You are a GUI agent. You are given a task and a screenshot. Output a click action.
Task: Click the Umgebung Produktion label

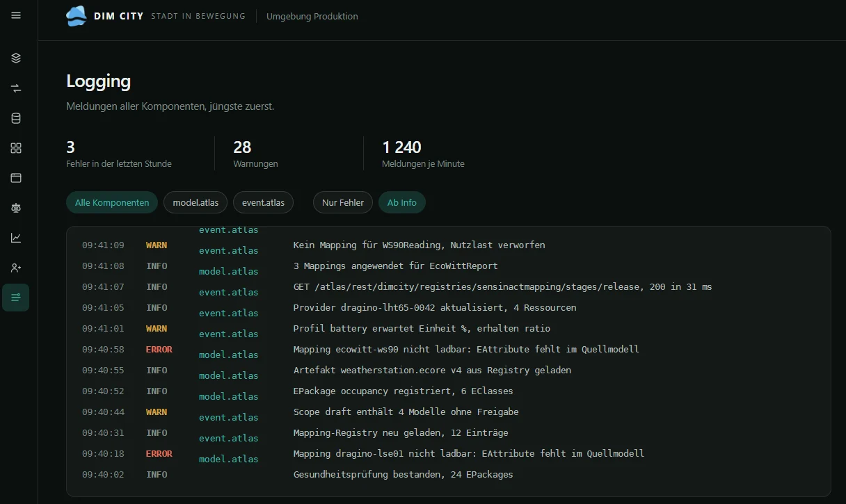(312, 16)
